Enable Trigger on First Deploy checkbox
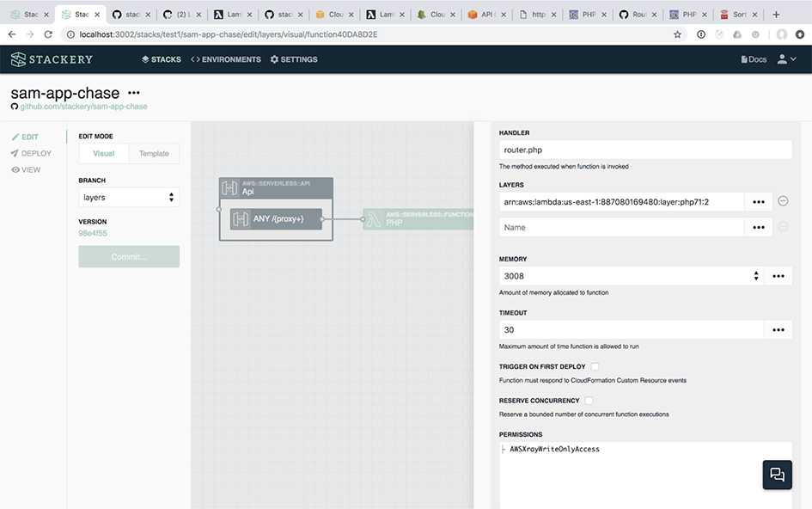 595,366
